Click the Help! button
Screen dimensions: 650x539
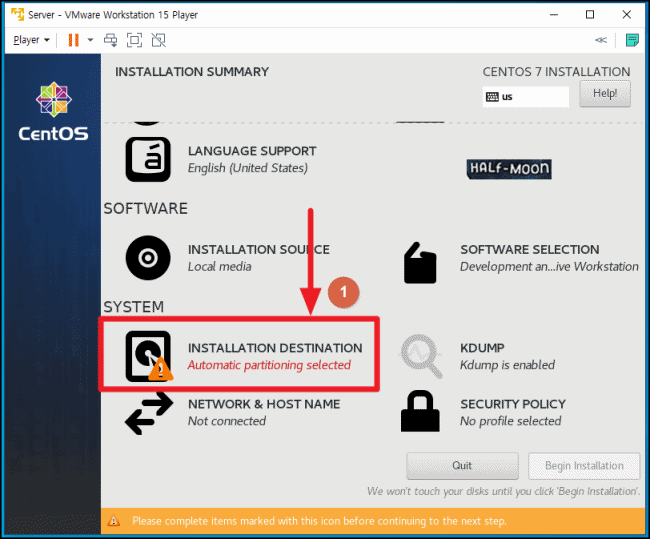605,94
